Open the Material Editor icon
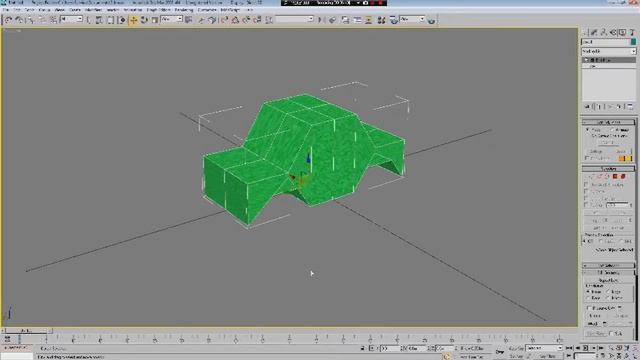Viewport: 640px width, 360px height. 381,20
